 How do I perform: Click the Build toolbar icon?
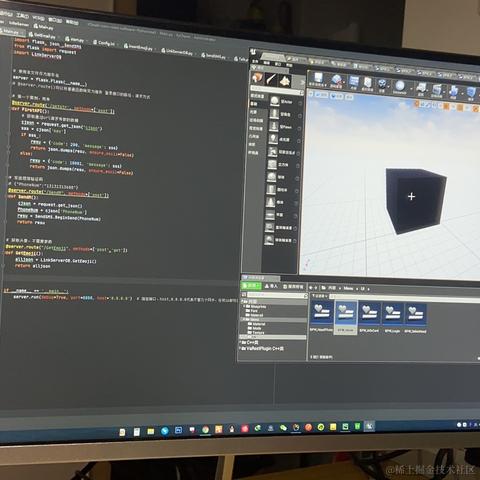[x=453, y=92]
